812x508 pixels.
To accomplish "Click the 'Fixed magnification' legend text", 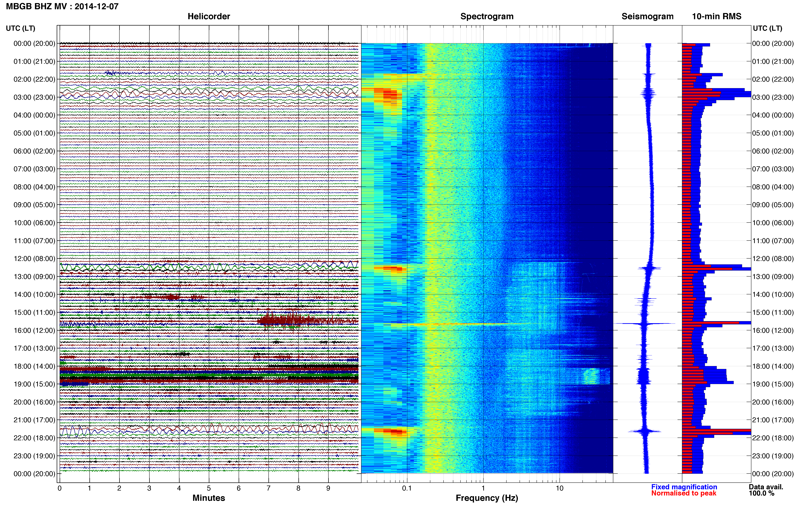I will [x=684, y=487].
